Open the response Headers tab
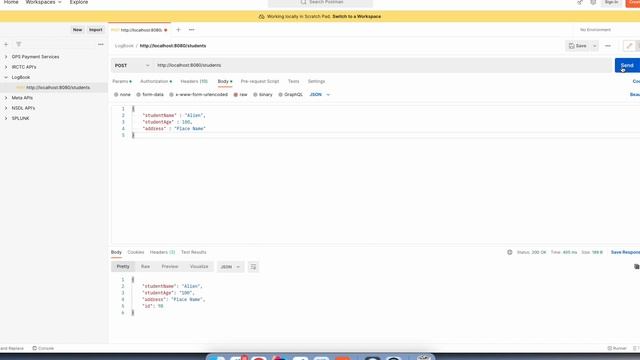The image size is (640, 360). pos(162,252)
